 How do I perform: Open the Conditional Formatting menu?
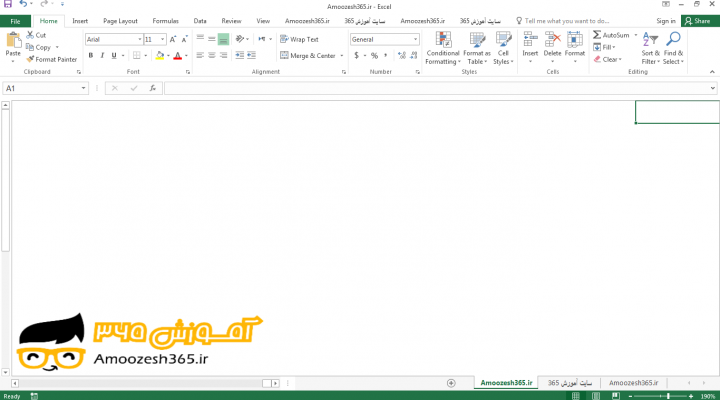[x=443, y=48]
